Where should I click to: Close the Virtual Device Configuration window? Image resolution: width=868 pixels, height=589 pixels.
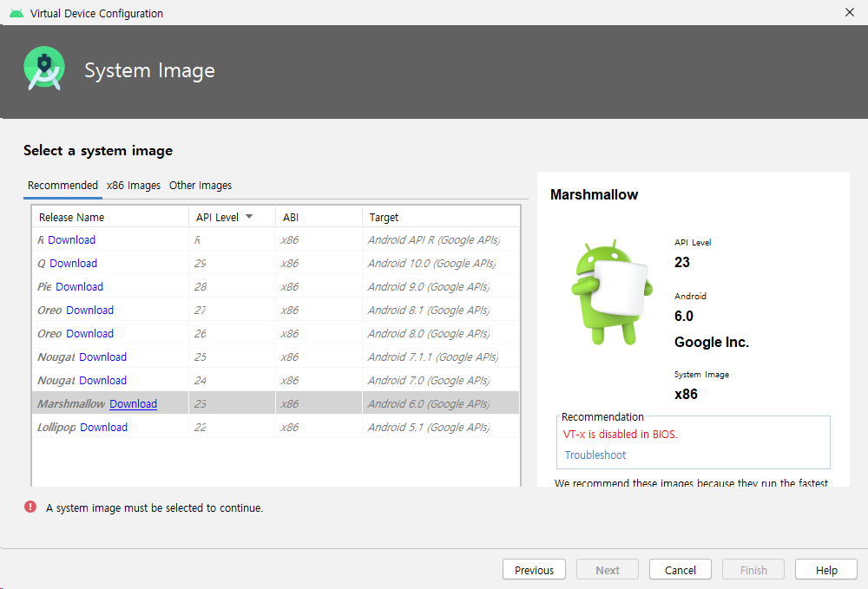[x=849, y=12]
